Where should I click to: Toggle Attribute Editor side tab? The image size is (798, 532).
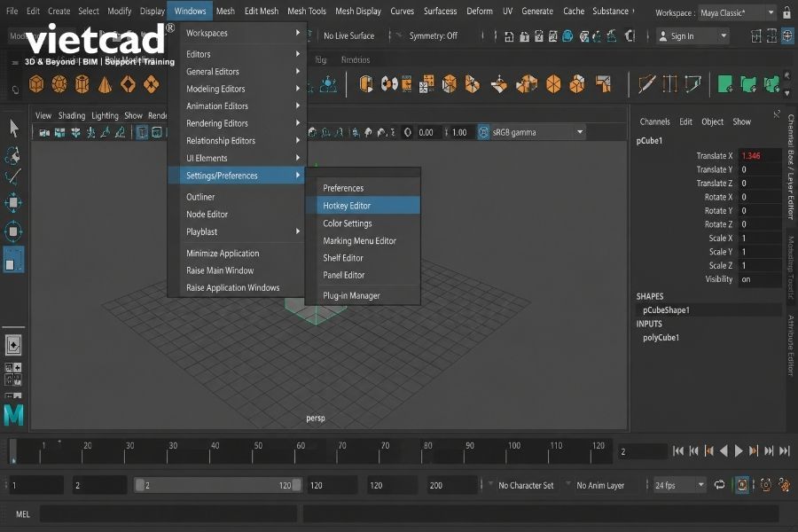click(790, 345)
